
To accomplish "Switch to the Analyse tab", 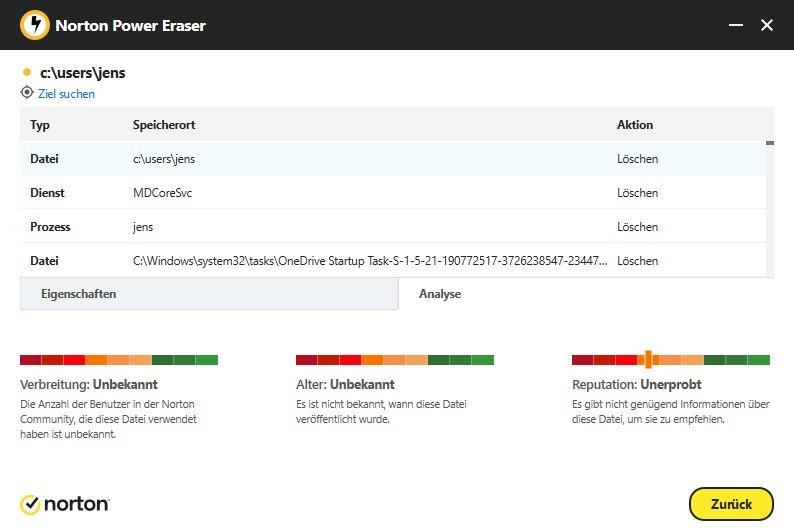I will [440, 294].
